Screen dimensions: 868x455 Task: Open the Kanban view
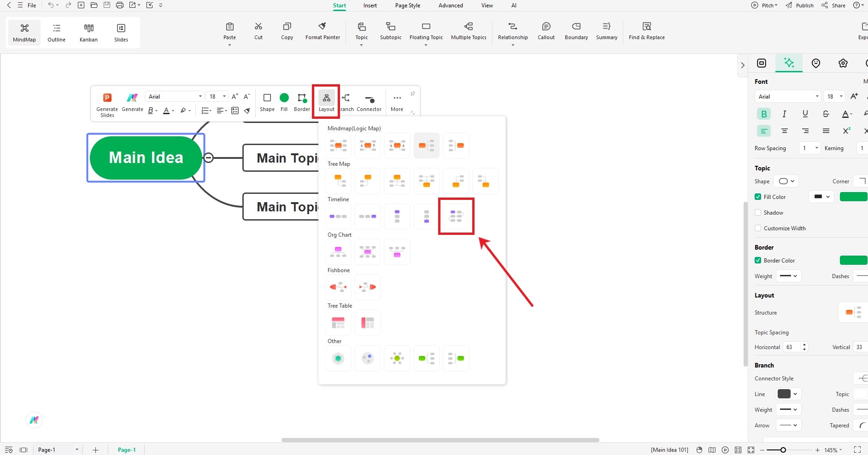pos(88,32)
